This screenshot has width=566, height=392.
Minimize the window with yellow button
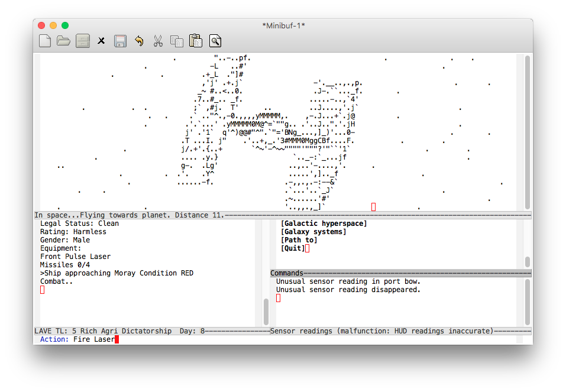pyautogui.click(x=53, y=25)
